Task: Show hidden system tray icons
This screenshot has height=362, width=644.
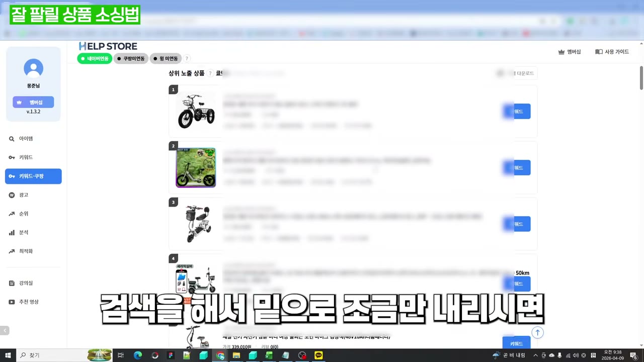Action: (x=535, y=355)
